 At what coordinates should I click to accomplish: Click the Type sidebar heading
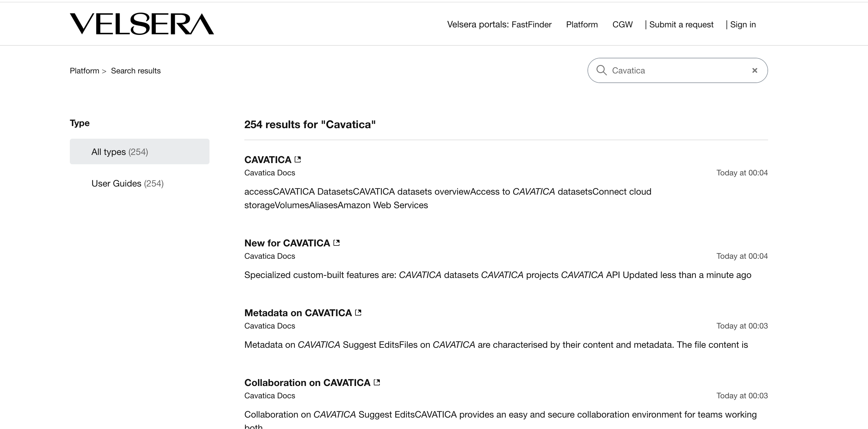[x=79, y=123]
